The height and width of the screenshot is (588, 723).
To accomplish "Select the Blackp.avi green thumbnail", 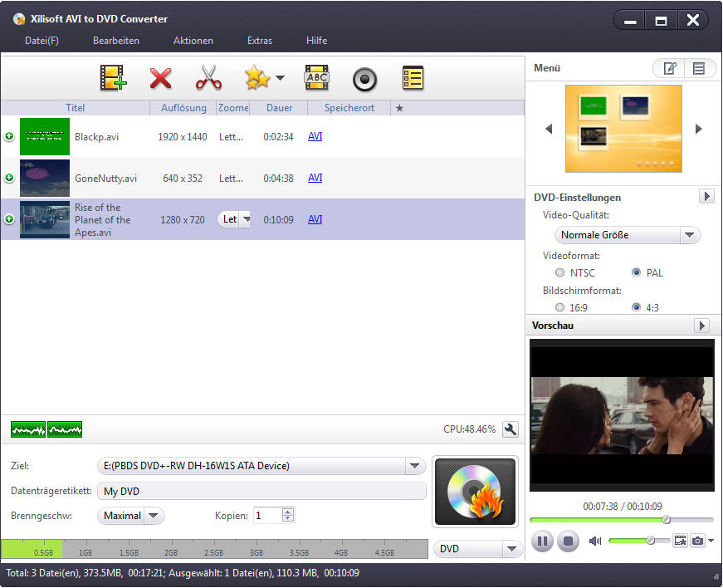I will point(45,136).
